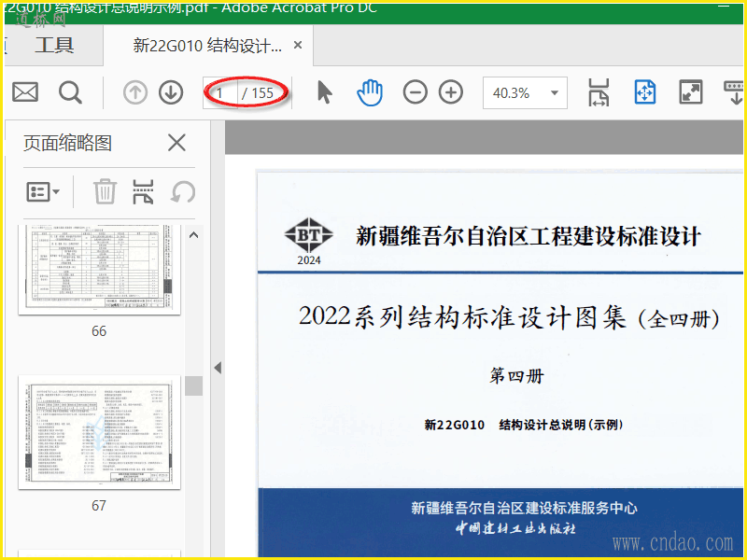Screen dimensions: 747x560
Task: Click the read mode download-arrow icon
Action: (734, 92)
